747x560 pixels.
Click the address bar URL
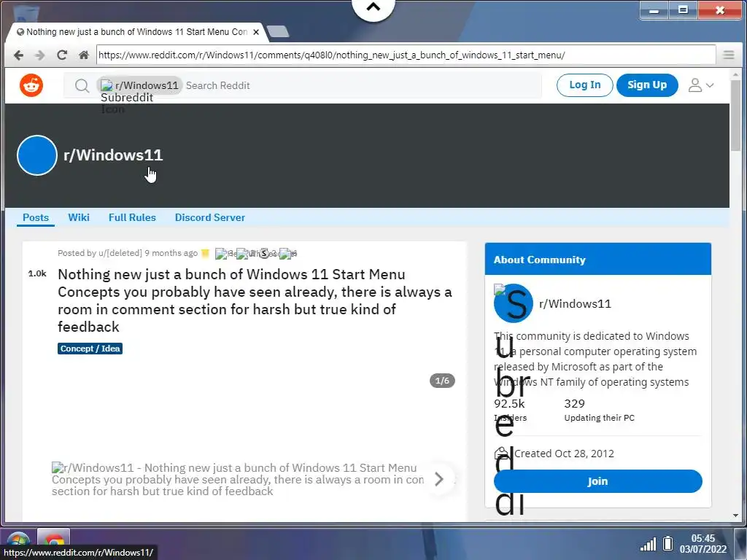coord(406,55)
